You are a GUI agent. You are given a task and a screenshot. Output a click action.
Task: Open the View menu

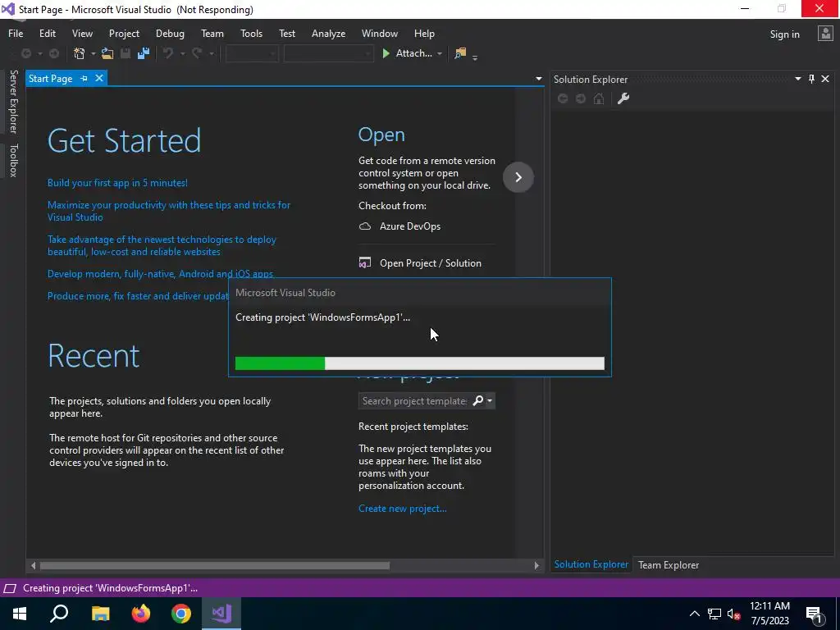(x=82, y=33)
